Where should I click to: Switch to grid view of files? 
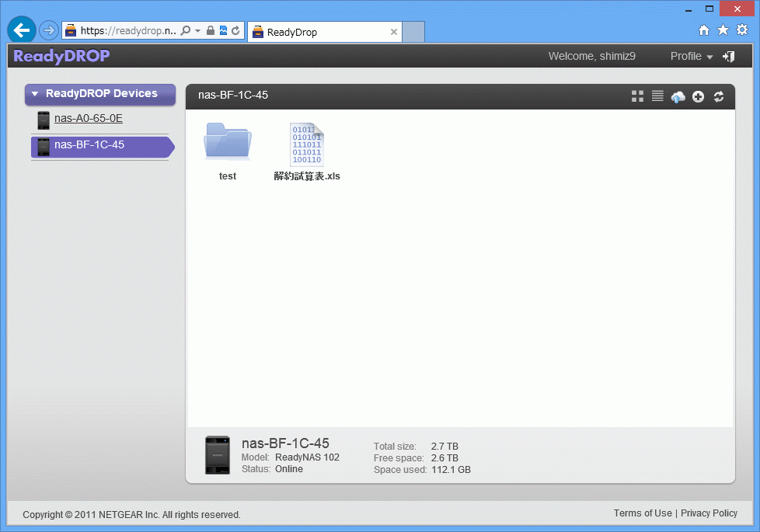click(x=637, y=96)
